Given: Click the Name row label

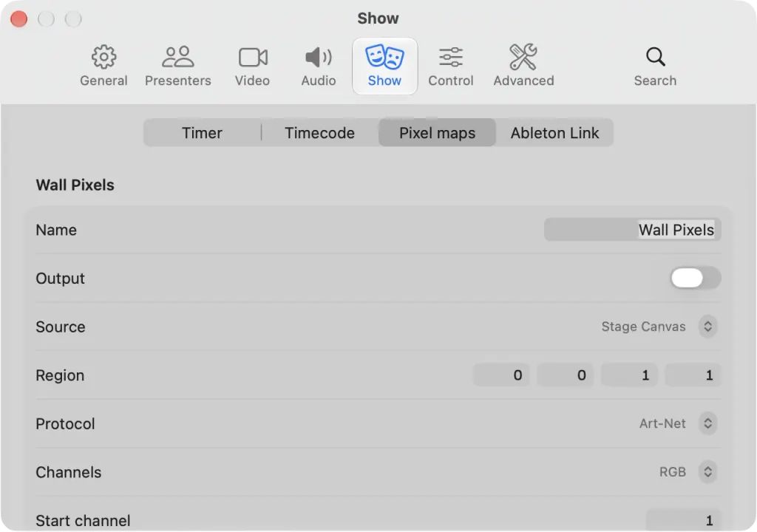Looking at the screenshot, I should [56, 230].
